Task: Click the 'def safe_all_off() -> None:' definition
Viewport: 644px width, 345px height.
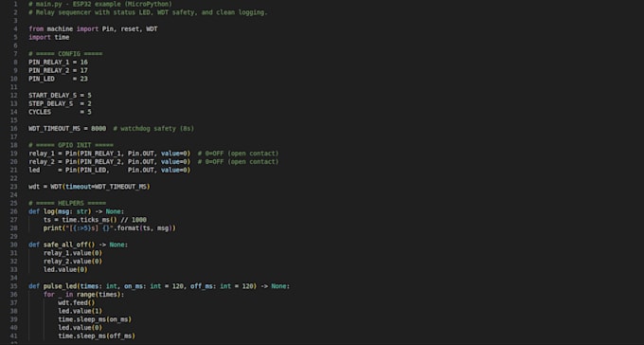Action: pyautogui.click(x=79, y=245)
